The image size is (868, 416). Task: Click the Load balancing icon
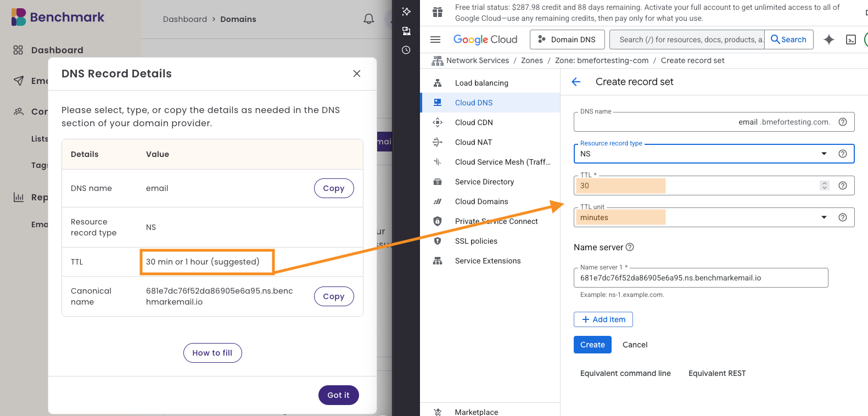coord(438,83)
